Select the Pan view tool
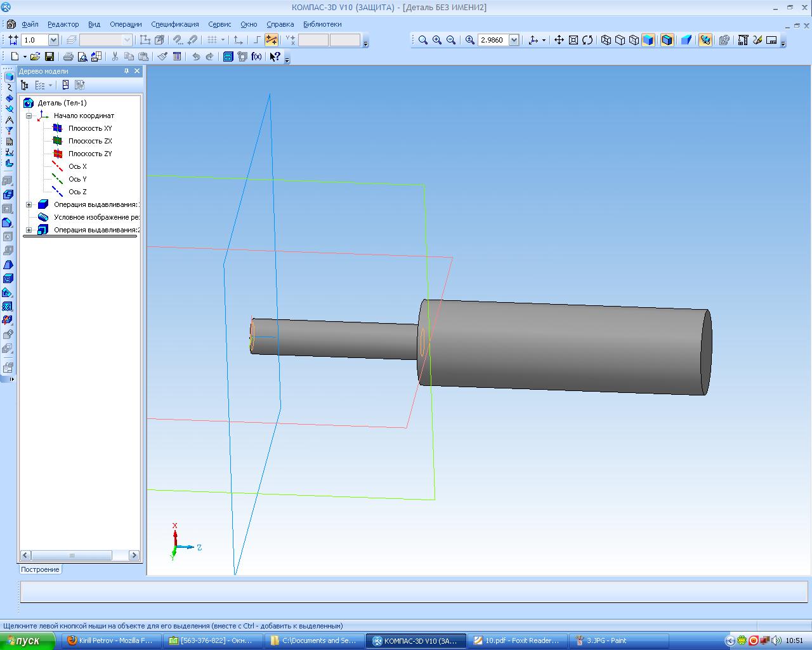This screenshot has height=650, width=812. [559, 40]
